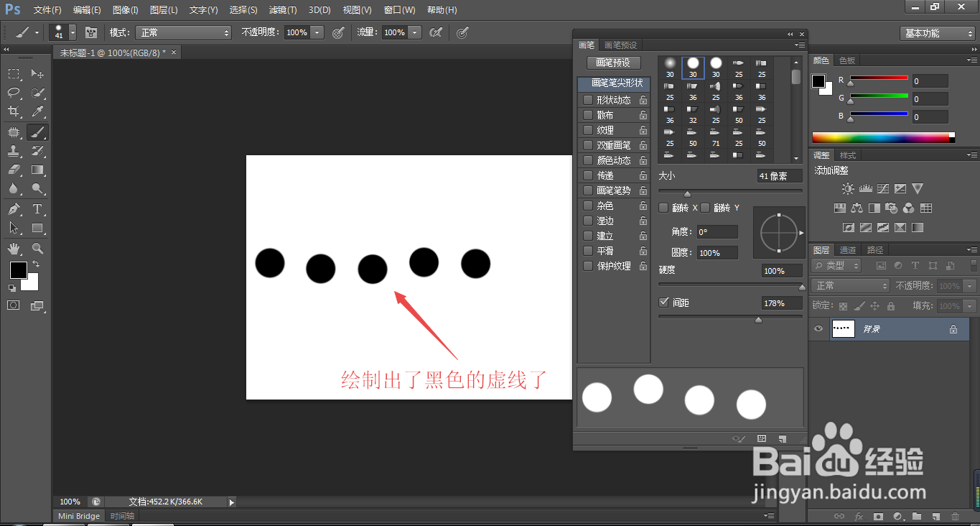
Task: Switch to the 画笔预设 tab
Action: coord(620,45)
